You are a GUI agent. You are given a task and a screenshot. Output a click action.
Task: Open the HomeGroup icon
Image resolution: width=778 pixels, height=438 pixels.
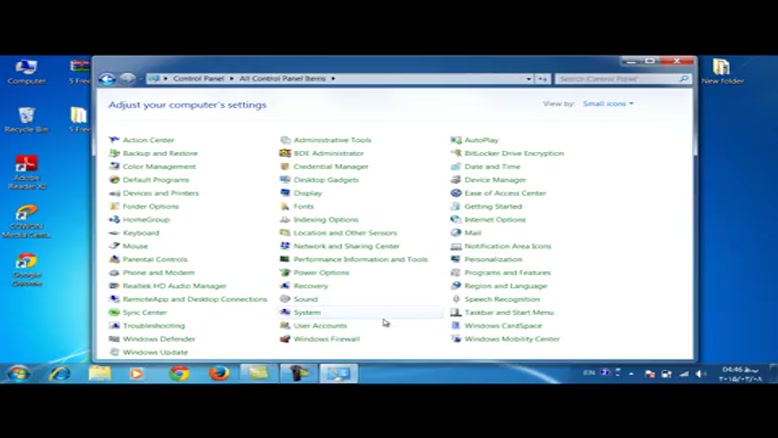click(114, 219)
